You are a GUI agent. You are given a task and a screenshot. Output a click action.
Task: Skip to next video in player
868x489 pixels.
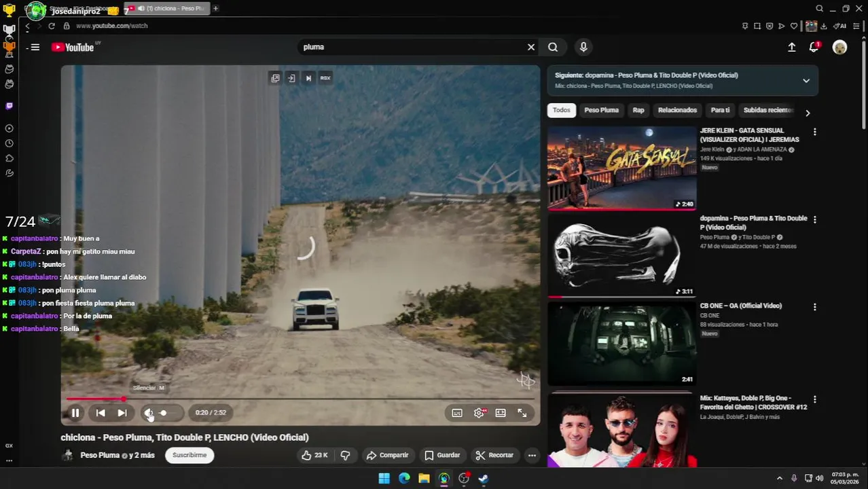click(122, 412)
